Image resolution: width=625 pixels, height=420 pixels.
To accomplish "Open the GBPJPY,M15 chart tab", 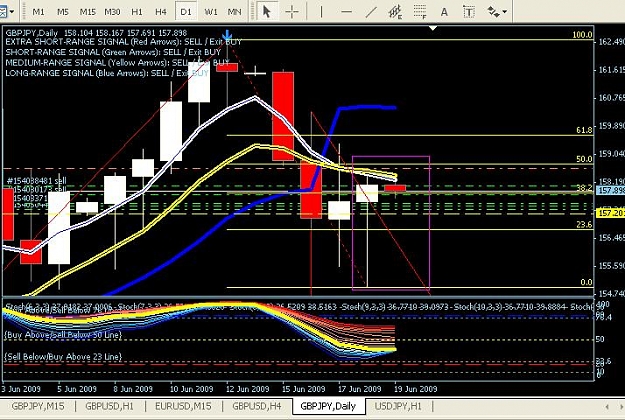I will point(38,406).
